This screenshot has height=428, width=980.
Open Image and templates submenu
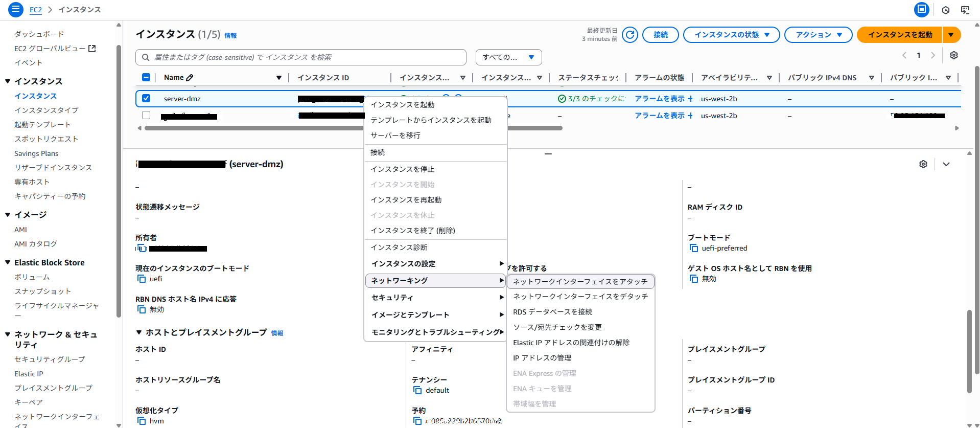[x=435, y=315]
